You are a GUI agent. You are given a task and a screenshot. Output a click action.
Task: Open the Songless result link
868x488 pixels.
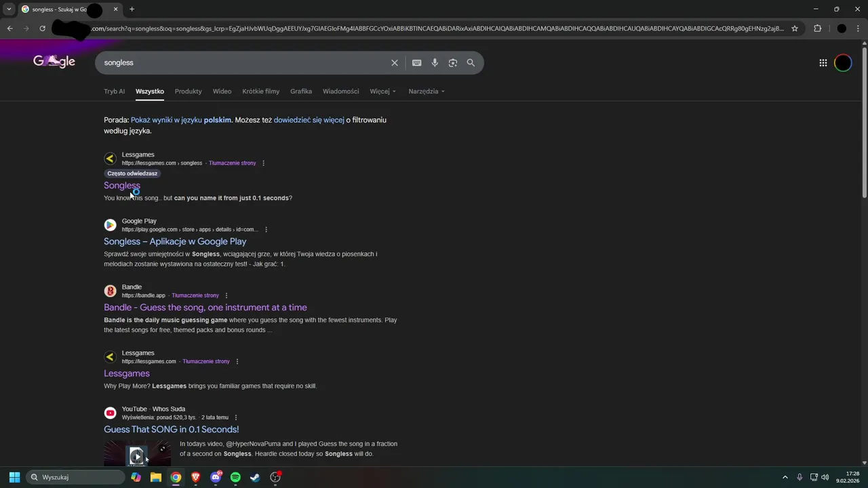click(122, 185)
